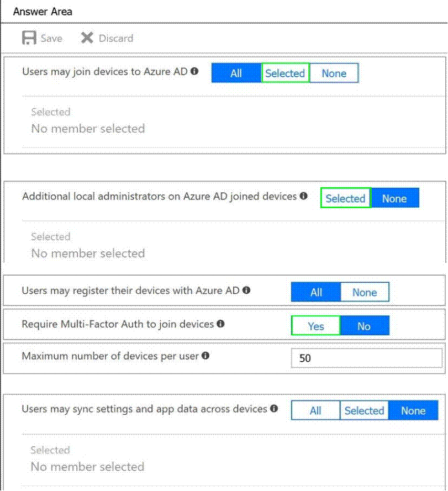Set register devices with Azure AD to None
Image resolution: width=448 pixels, height=491 pixels.
coord(365,292)
